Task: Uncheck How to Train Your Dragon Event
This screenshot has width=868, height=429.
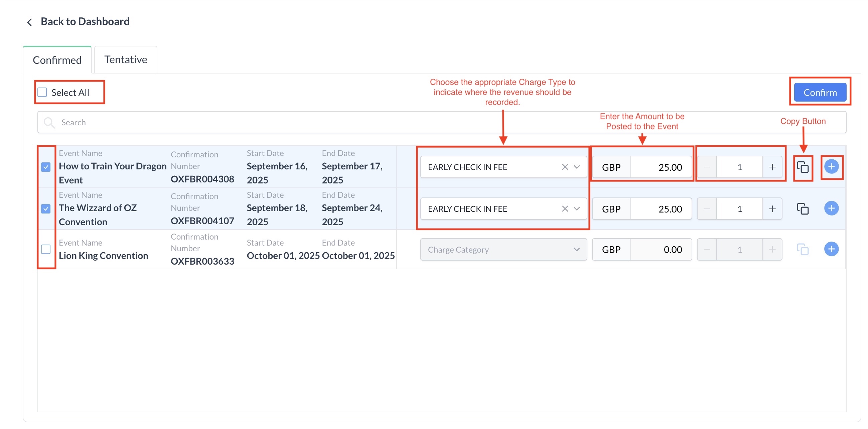Action: point(46,167)
